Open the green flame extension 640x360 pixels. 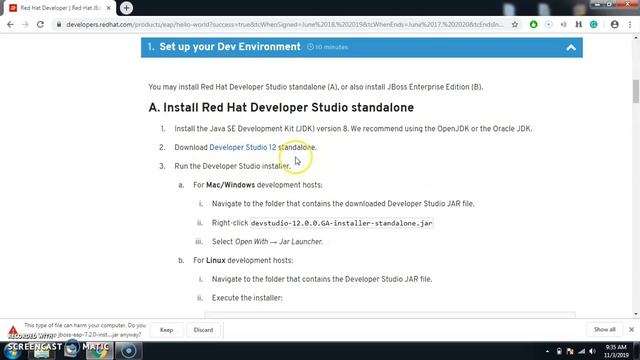coord(533,24)
